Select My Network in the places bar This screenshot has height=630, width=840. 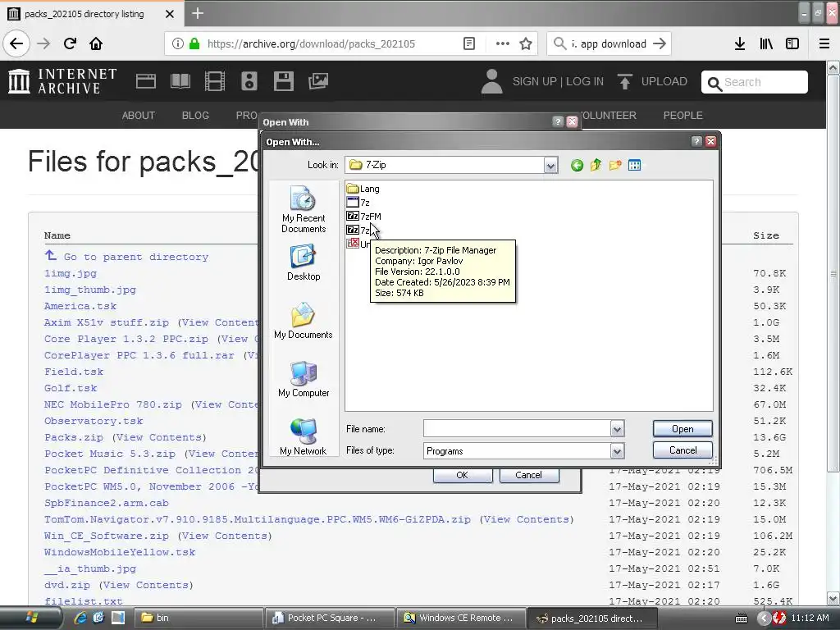tap(304, 436)
